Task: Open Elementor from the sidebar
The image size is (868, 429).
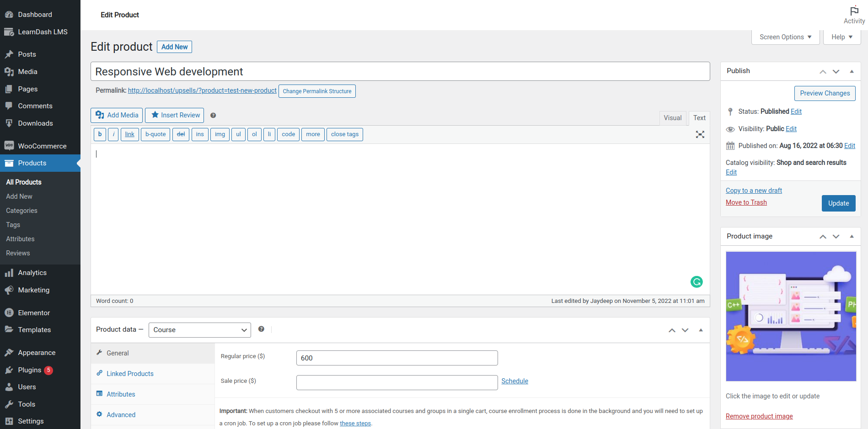Action: 34,312
